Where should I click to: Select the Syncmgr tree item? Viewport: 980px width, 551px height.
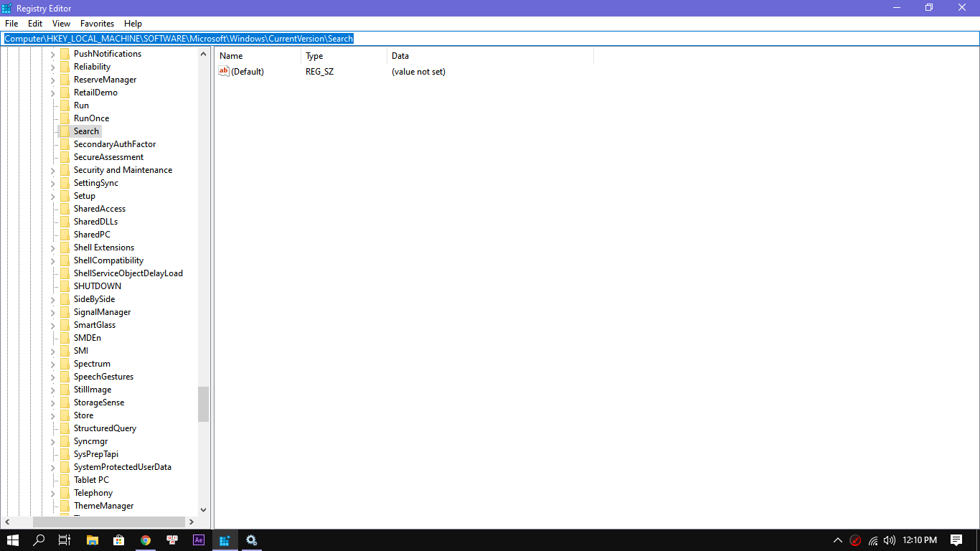pyautogui.click(x=90, y=441)
